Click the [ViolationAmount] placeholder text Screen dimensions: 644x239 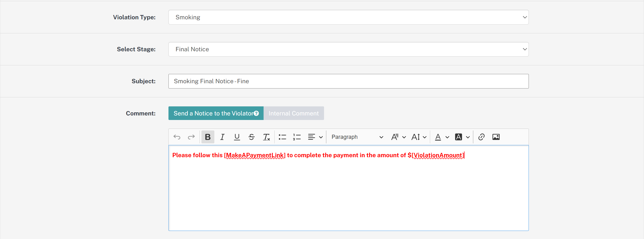coord(438,155)
